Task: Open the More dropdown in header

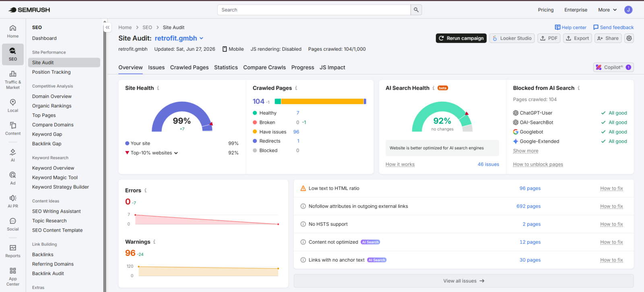Action: 607,10
